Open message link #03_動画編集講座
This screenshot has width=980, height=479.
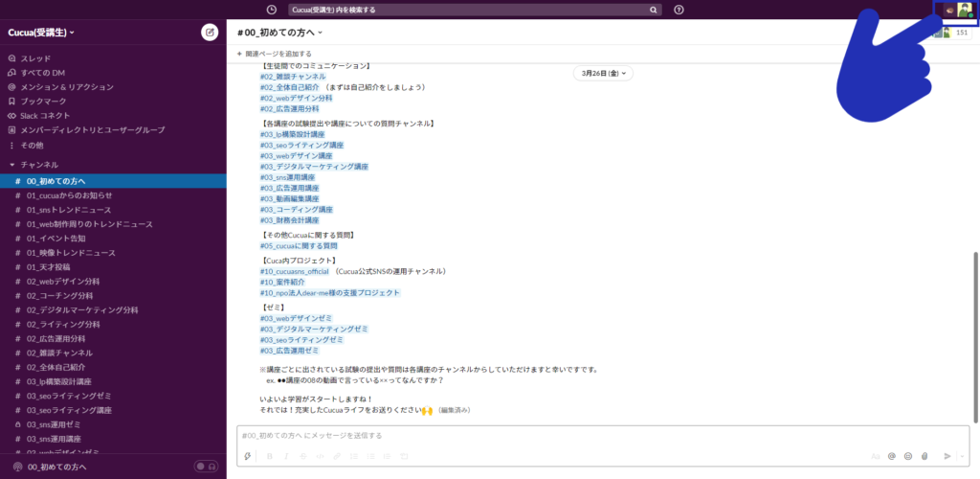click(x=289, y=198)
